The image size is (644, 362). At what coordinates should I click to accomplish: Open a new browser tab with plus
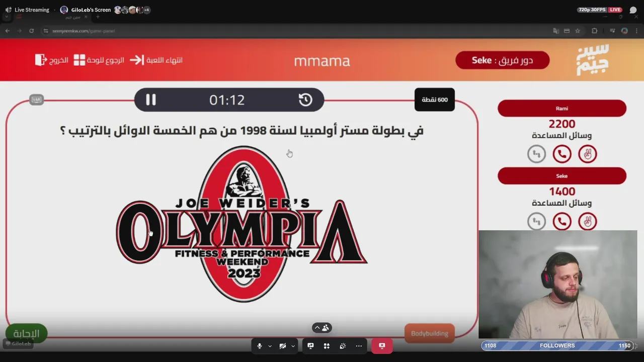pos(98,17)
